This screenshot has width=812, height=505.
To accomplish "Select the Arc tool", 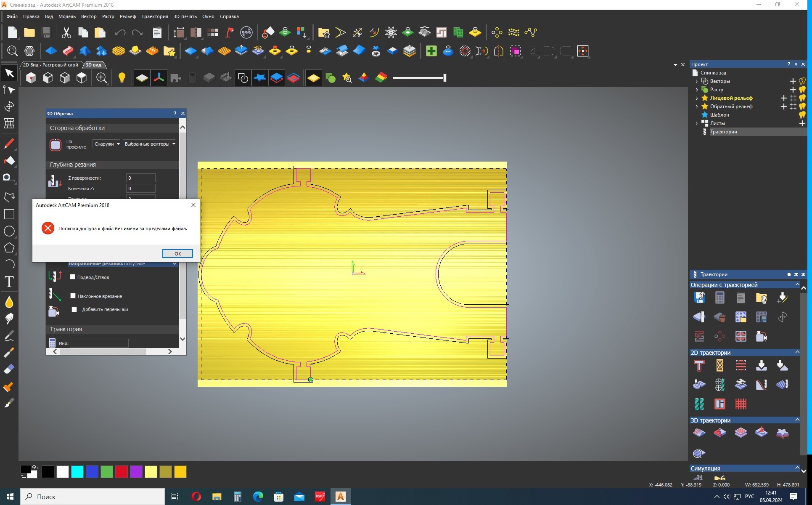I will point(9,264).
